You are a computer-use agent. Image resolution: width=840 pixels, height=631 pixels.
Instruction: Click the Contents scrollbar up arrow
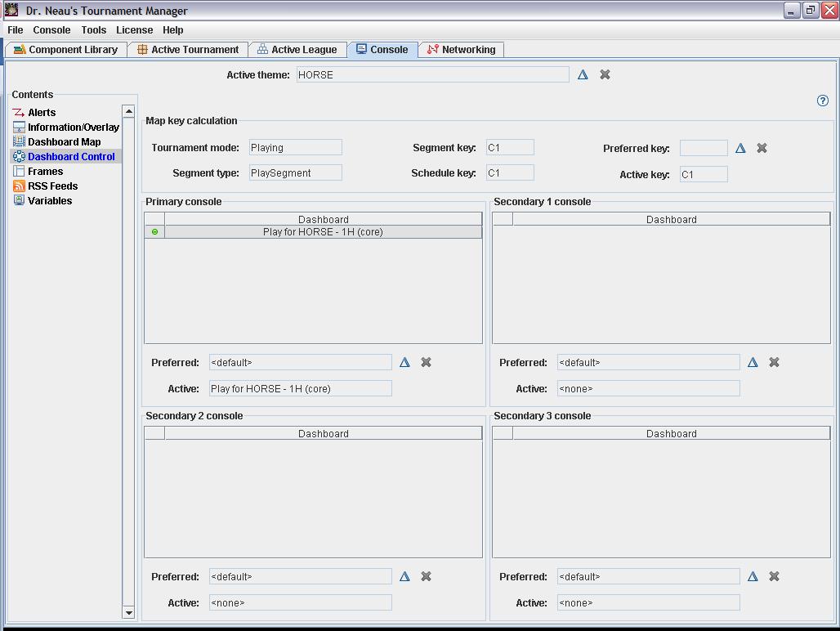tap(128, 111)
